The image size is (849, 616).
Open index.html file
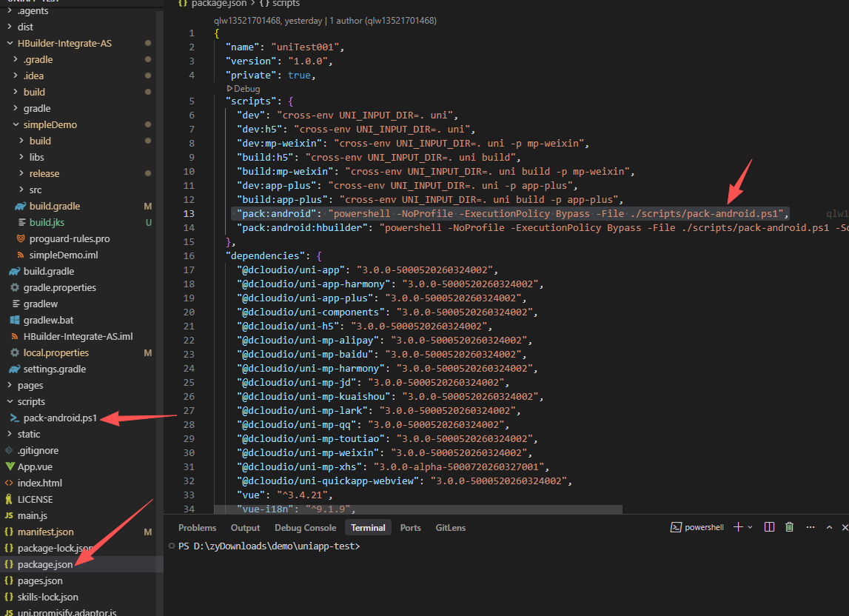(81, 483)
